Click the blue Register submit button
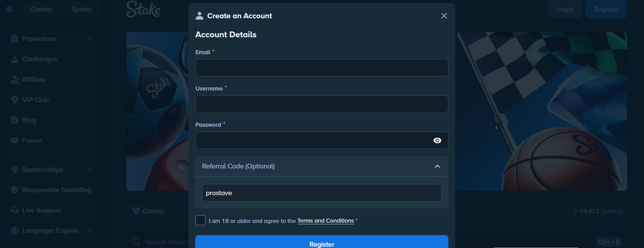This screenshot has width=644, height=248. [322, 242]
